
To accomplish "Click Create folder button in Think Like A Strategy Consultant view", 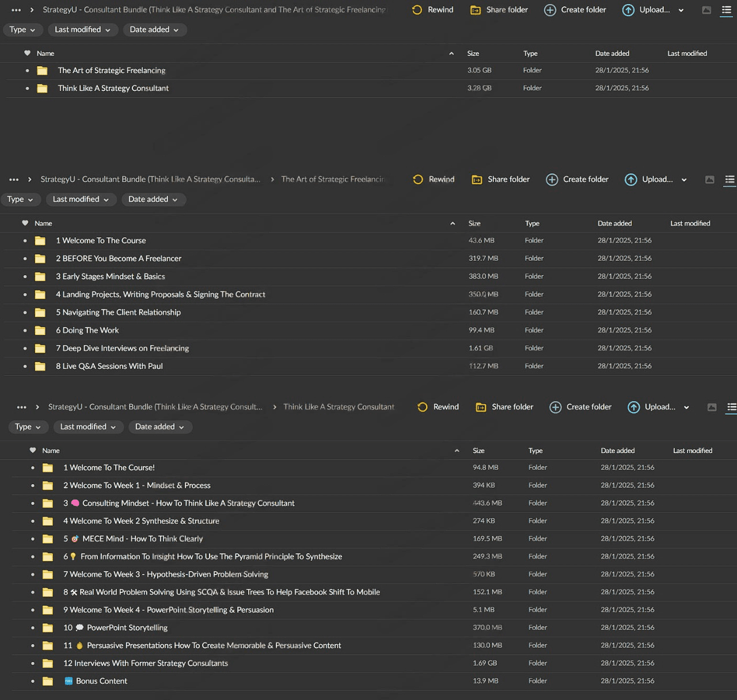I will (x=582, y=407).
